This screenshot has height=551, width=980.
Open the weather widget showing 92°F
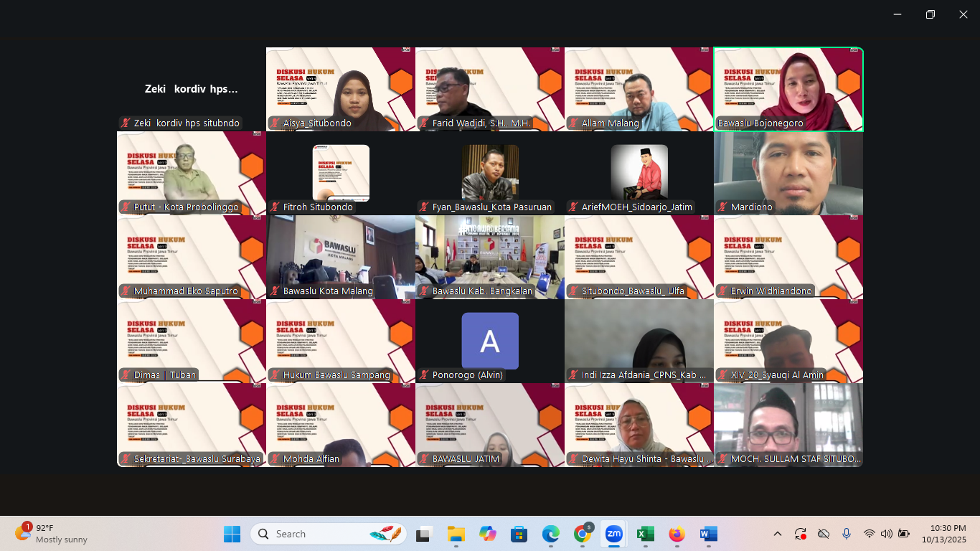pyautogui.click(x=52, y=534)
